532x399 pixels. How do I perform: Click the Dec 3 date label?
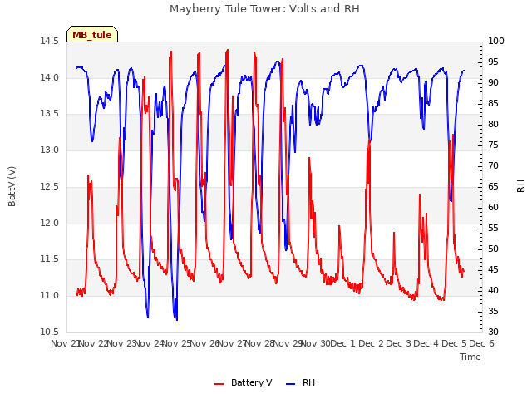click(399, 343)
